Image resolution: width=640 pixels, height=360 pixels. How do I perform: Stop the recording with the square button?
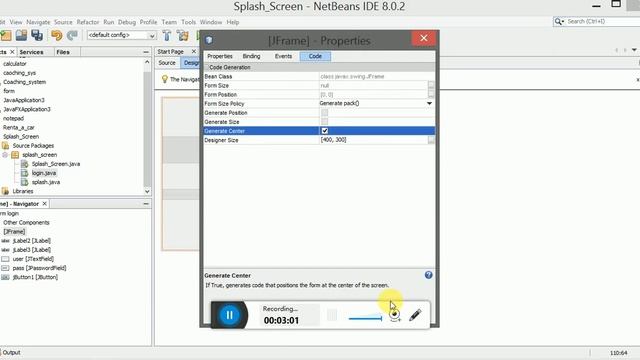click(x=332, y=315)
